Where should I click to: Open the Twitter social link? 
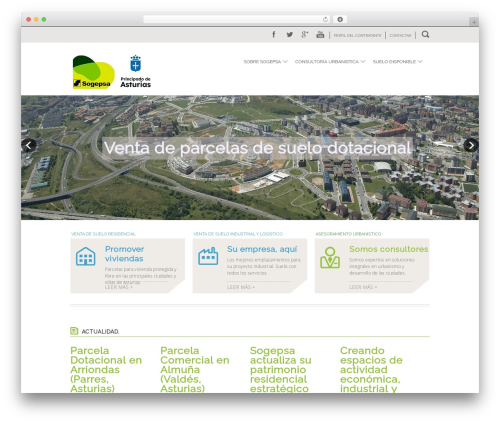coord(289,34)
